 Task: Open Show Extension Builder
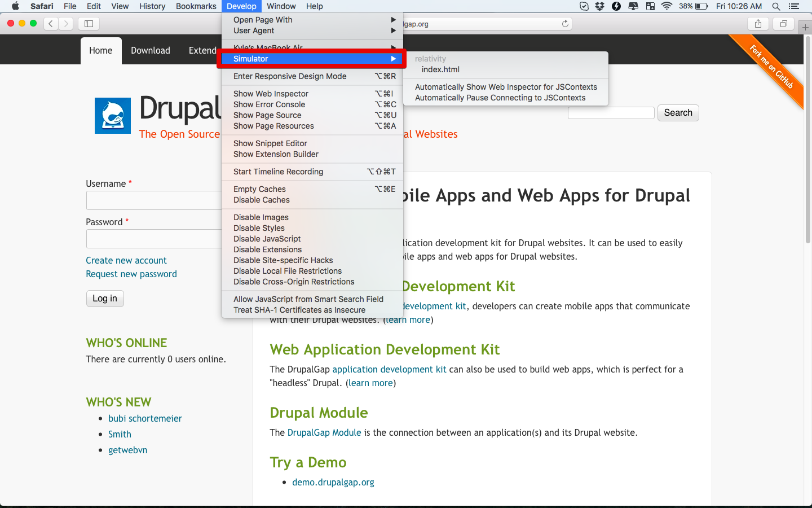pos(312,154)
